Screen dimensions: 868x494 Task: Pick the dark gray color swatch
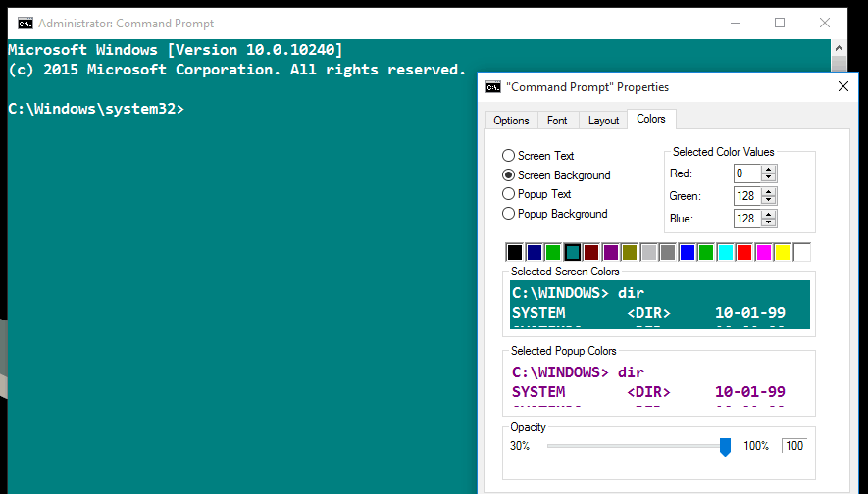[x=668, y=252]
